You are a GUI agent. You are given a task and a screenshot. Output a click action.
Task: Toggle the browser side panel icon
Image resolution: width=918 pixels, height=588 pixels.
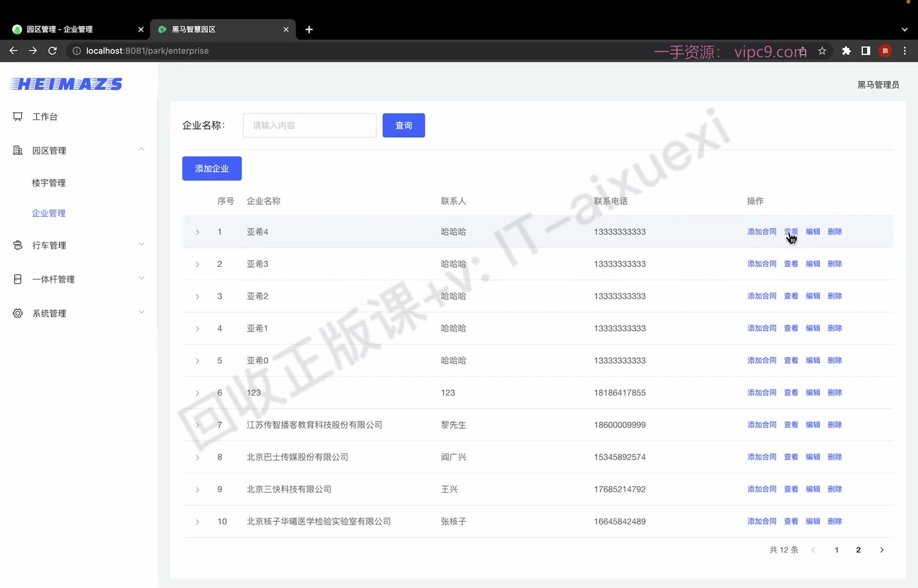click(866, 51)
